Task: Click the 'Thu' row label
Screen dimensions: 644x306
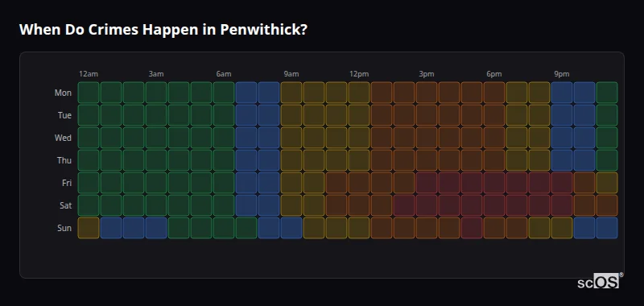Action: click(x=64, y=160)
